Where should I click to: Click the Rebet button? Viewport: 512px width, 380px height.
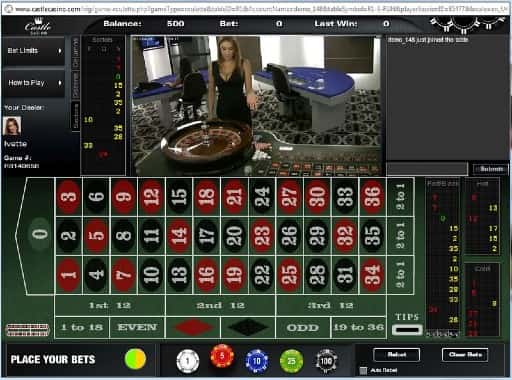pyautogui.click(x=397, y=355)
